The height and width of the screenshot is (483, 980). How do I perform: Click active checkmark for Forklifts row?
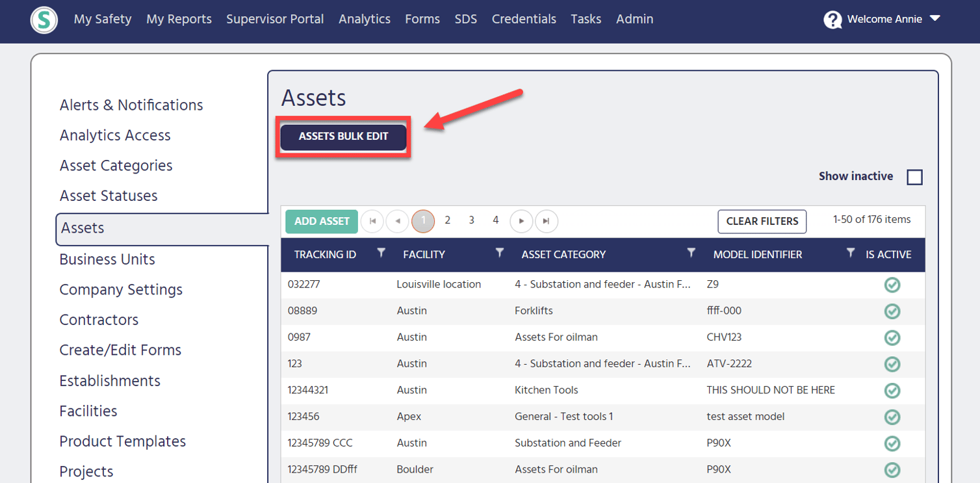pos(892,311)
